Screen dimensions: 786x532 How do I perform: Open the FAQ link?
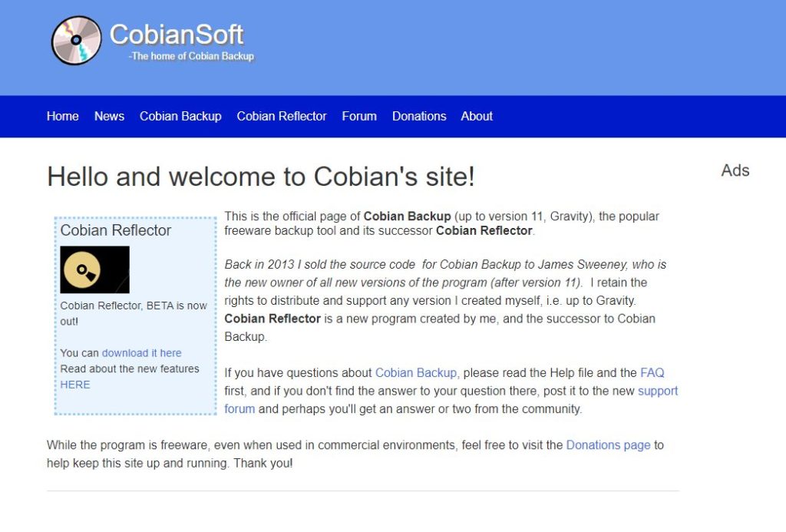click(652, 373)
